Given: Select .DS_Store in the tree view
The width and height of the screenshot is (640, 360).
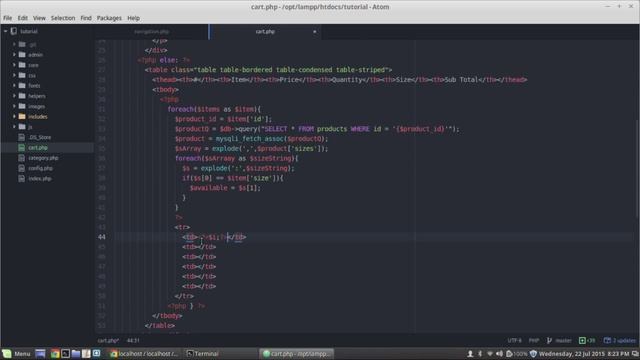Looking at the screenshot, I should tap(40, 137).
